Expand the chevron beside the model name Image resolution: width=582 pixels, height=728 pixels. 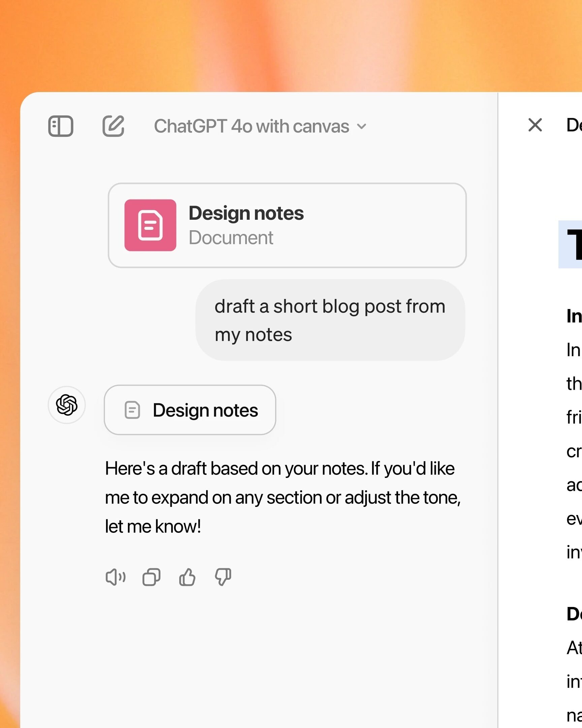pos(362,127)
